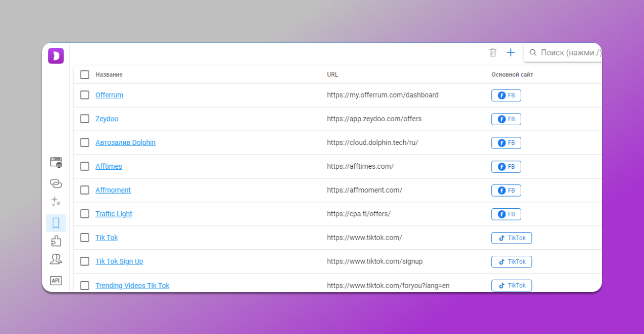The width and height of the screenshot is (644, 334).
Task: Check the Offerrum row checkbox
Action: (85, 95)
